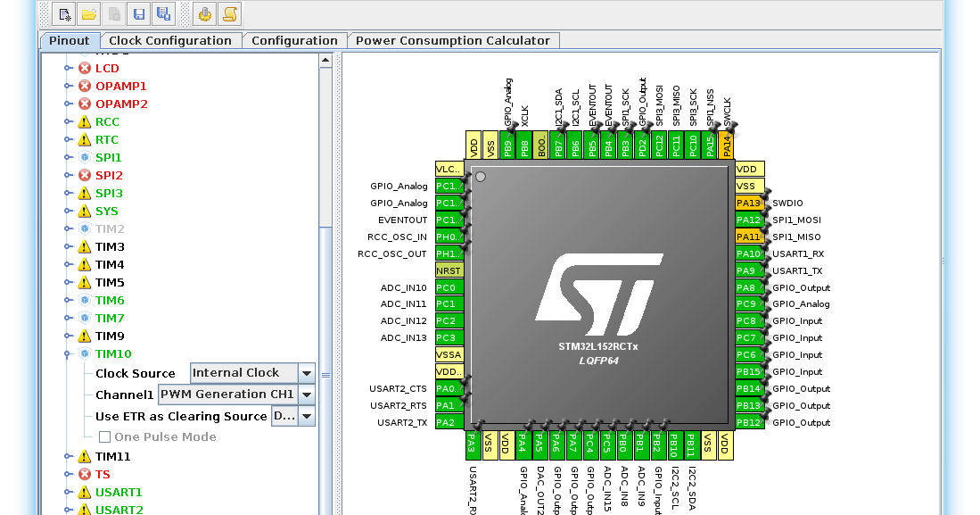Screen dimensions: 980x515
Task: Tick the One Pulse Mode checkbox
Action: (x=105, y=436)
